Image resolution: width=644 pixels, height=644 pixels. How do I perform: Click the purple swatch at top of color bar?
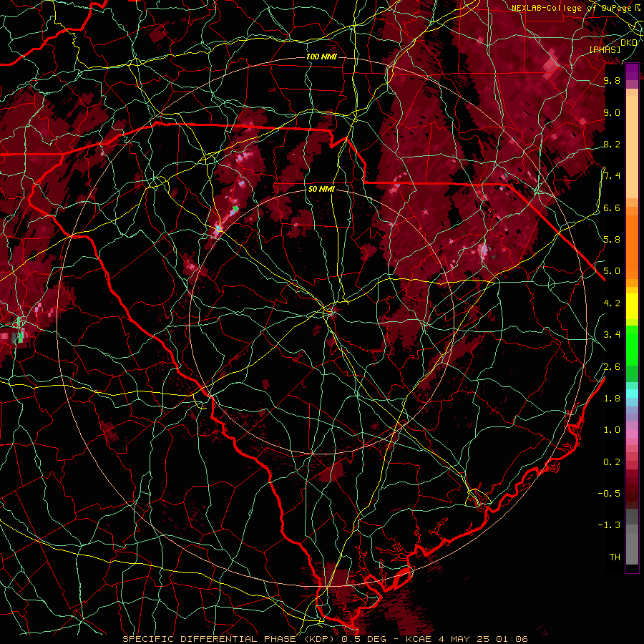[632, 72]
